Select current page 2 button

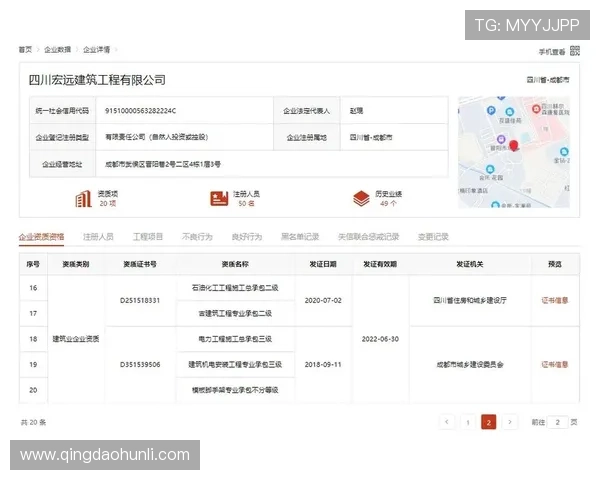click(489, 422)
